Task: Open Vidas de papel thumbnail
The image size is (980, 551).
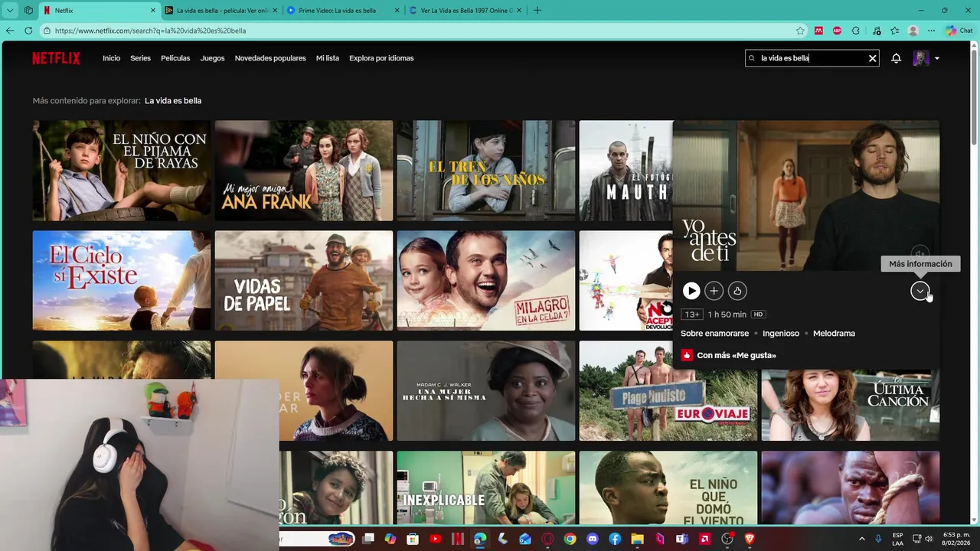Action: [x=304, y=281]
